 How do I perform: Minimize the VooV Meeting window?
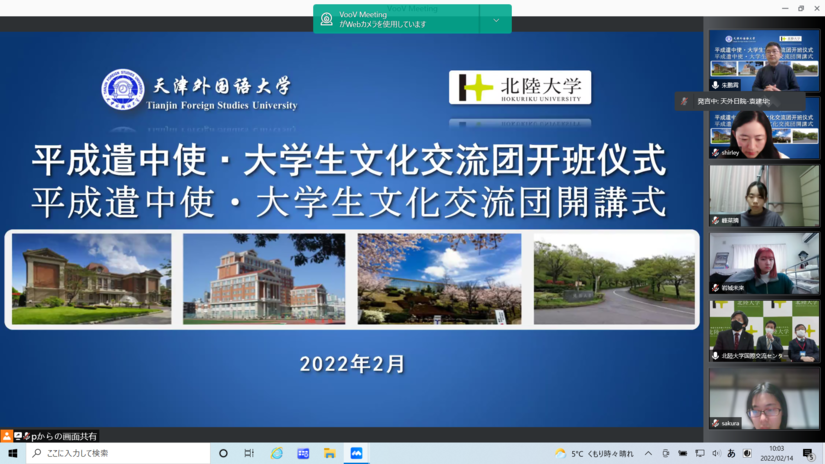click(x=785, y=8)
